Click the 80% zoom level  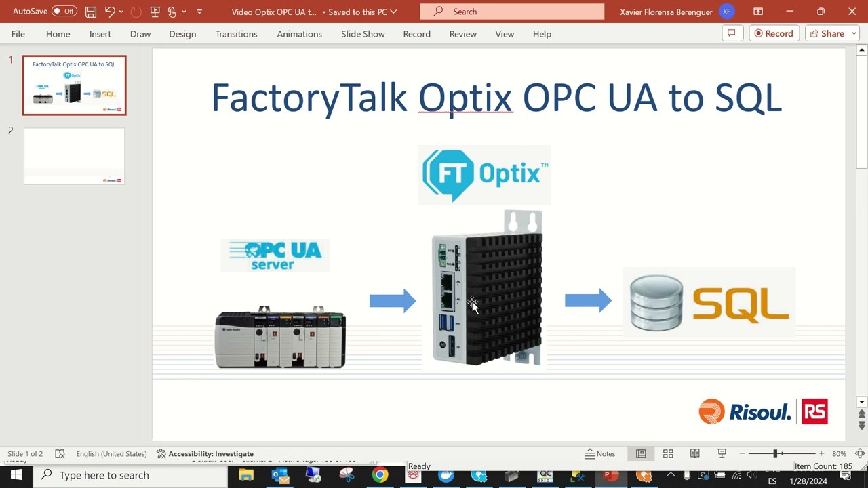click(839, 454)
